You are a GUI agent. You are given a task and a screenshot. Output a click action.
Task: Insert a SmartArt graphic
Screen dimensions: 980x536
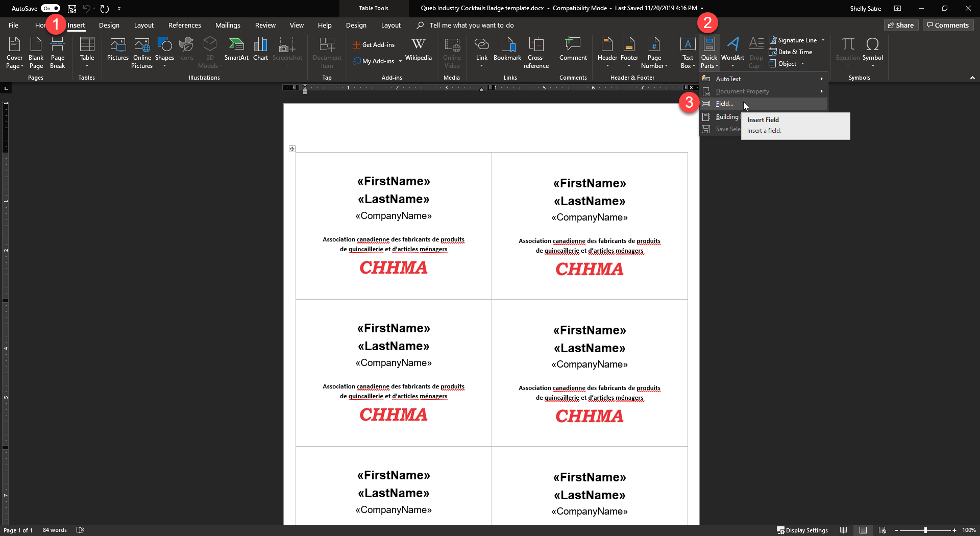pyautogui.click(x=236, y=50)
